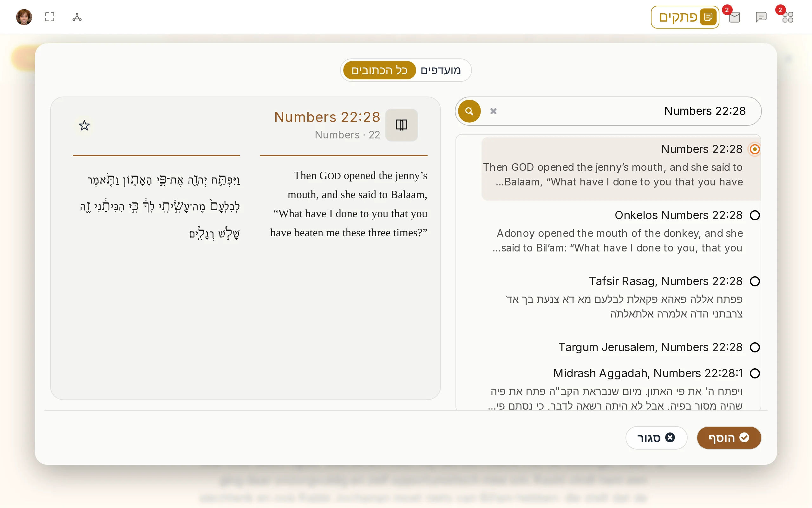This screenshot has width=812, height=508.
Task: Click the סגור close button
Action: tap(656, 438)
